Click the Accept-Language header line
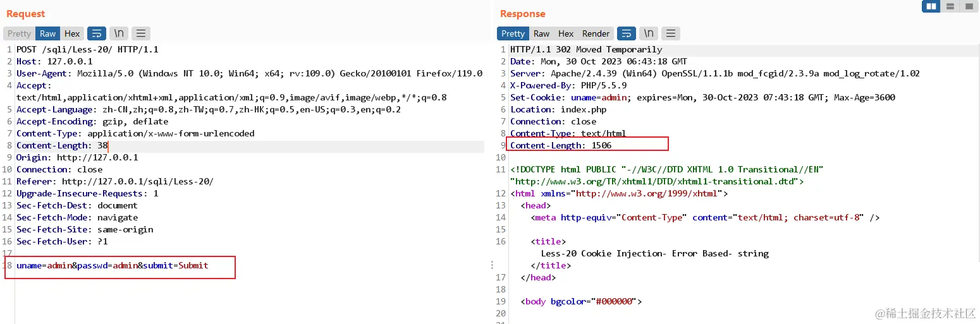 coord(209,109)
